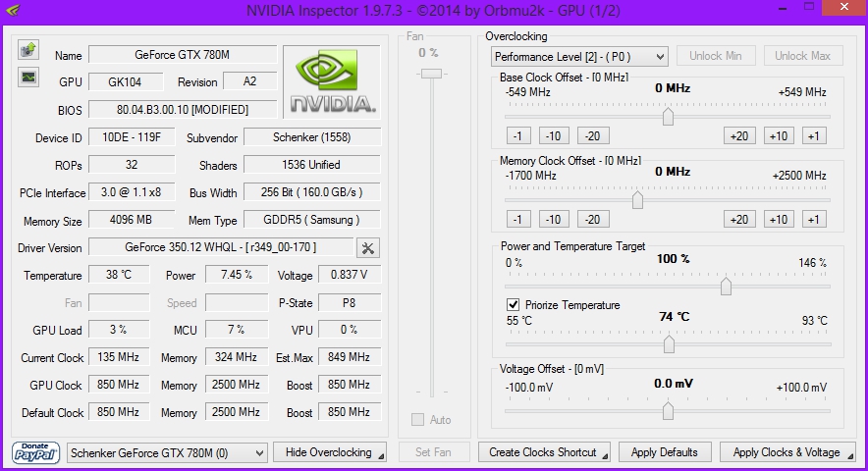Click the Voltage value 0.837 V

(x=350, y=275)
